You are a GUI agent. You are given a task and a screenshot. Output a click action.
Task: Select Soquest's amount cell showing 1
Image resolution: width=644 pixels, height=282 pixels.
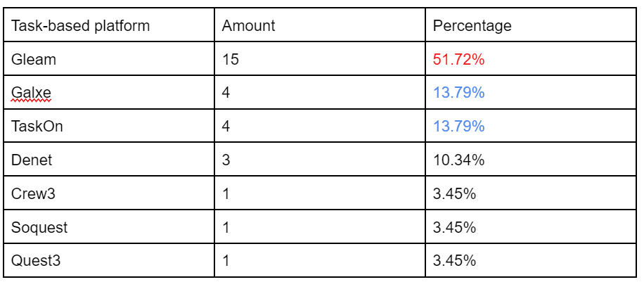pos(319,226)
